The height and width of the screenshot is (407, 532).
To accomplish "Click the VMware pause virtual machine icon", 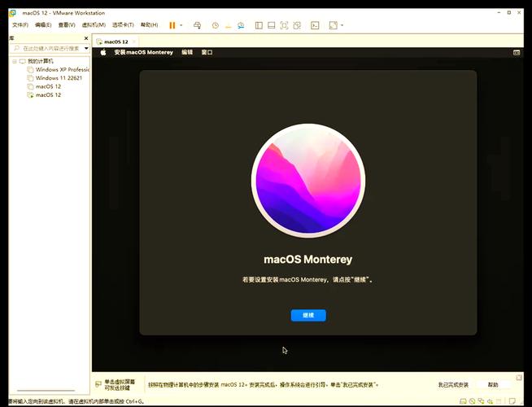I will coord(172,25).
